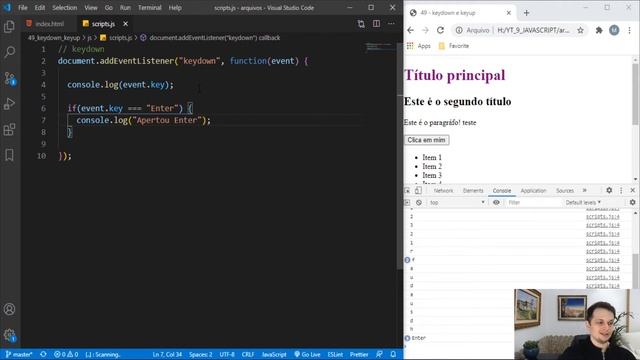
Task: Open the Chrome profile avatar
Action: [614, 30]
